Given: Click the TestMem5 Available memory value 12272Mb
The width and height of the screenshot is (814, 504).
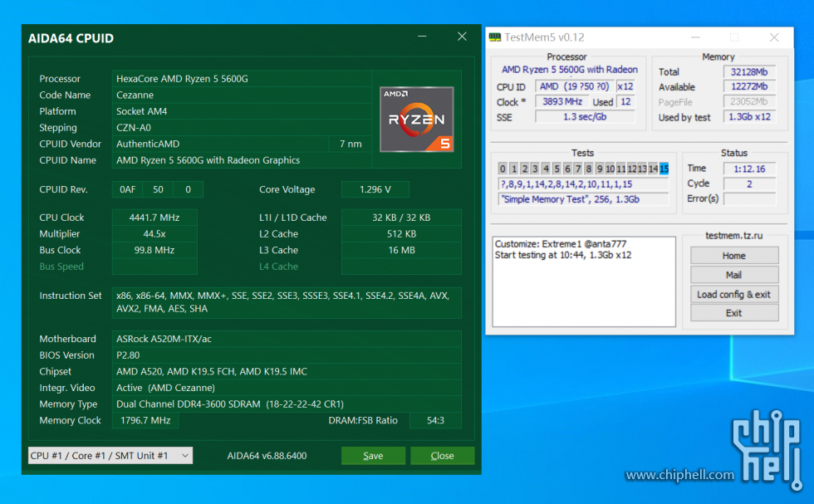Looking at the screenshot, I should pos(749,86).
